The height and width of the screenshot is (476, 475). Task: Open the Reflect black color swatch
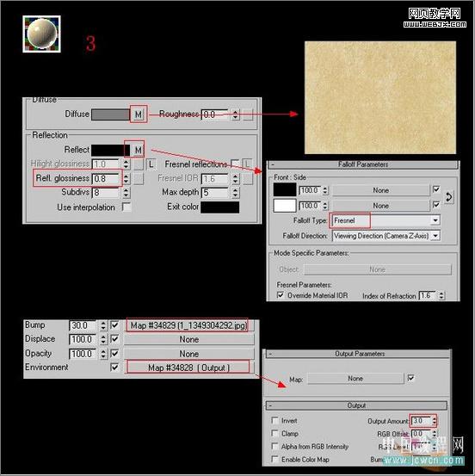[x=110, y=150]
